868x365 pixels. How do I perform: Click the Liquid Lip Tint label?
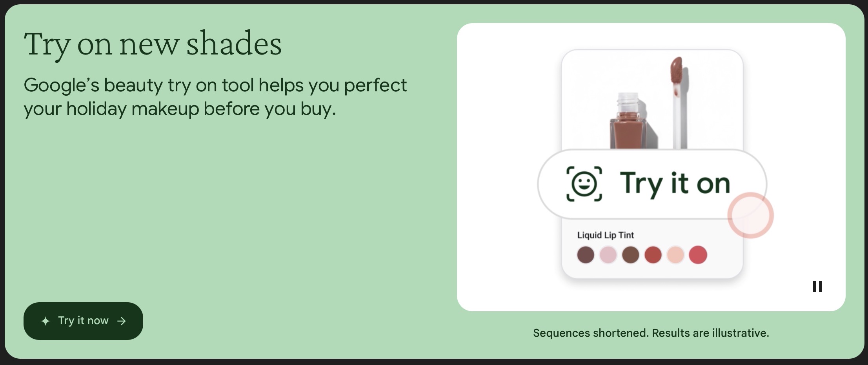(605, 235)
